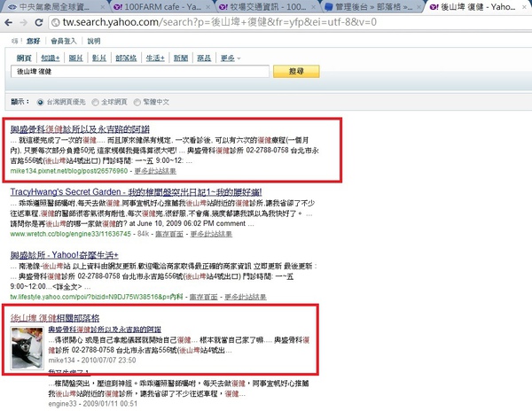Open 興盛診所 - Yahoo!奇摩生活+ result
Screen dimensions: 532x411
tap(64, 255)
